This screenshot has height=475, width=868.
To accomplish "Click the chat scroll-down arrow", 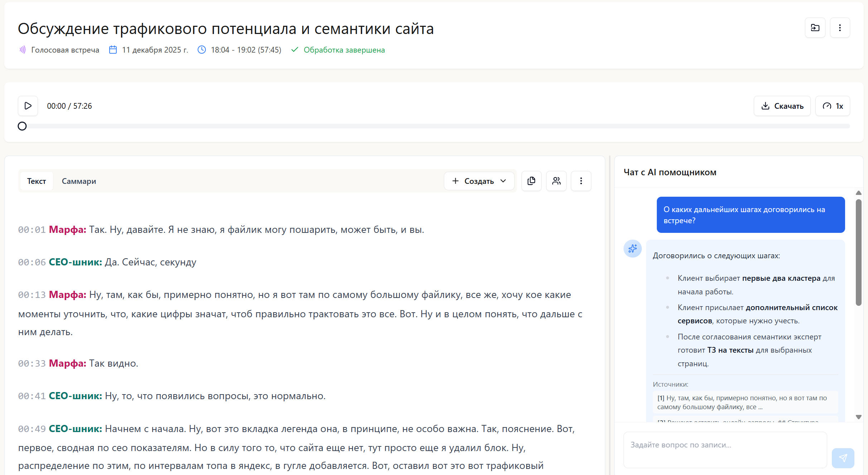I will [859, 417].
